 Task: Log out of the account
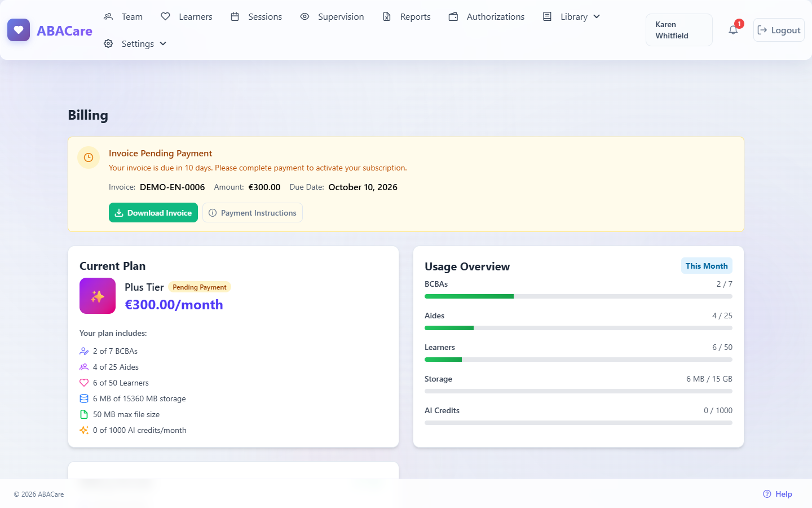(x=779, y=30)
